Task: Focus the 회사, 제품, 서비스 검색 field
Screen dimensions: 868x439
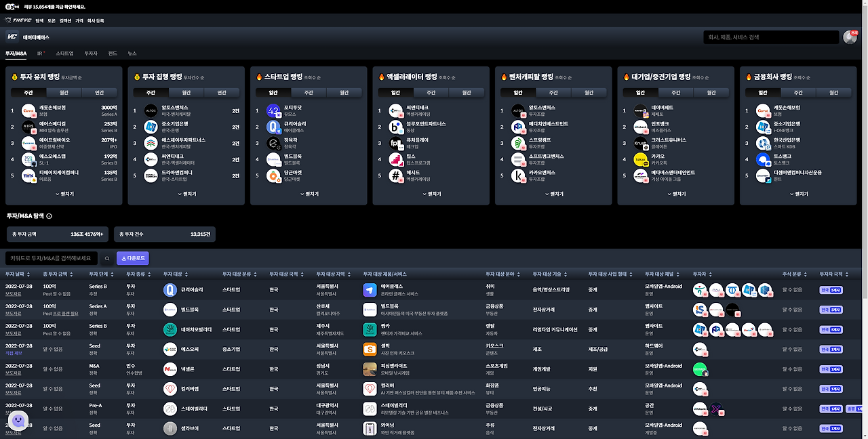Action: (772, 37)
